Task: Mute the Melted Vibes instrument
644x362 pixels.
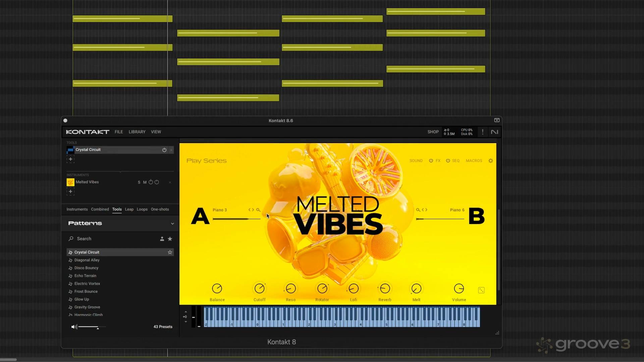Action: (x=145, y=182)
